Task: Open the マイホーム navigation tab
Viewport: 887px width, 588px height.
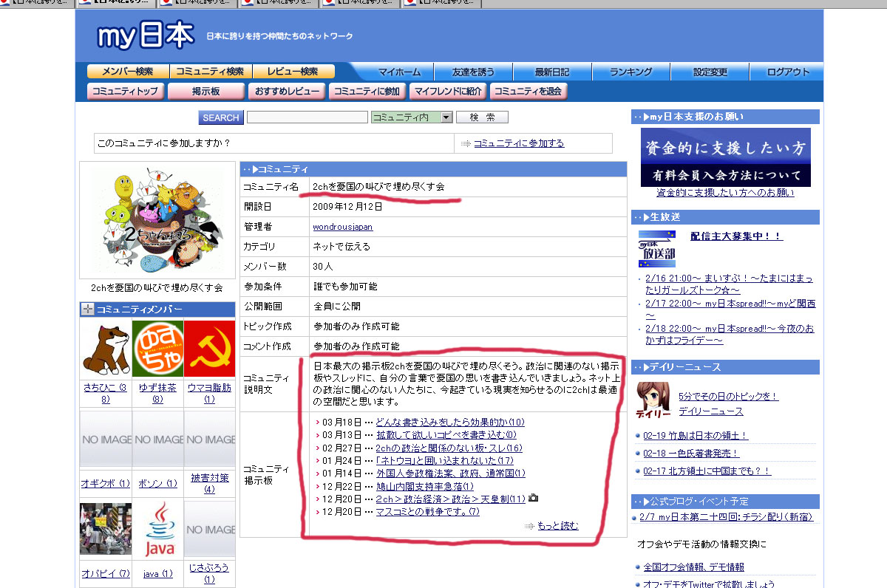Action: click(x=399, y=72)
